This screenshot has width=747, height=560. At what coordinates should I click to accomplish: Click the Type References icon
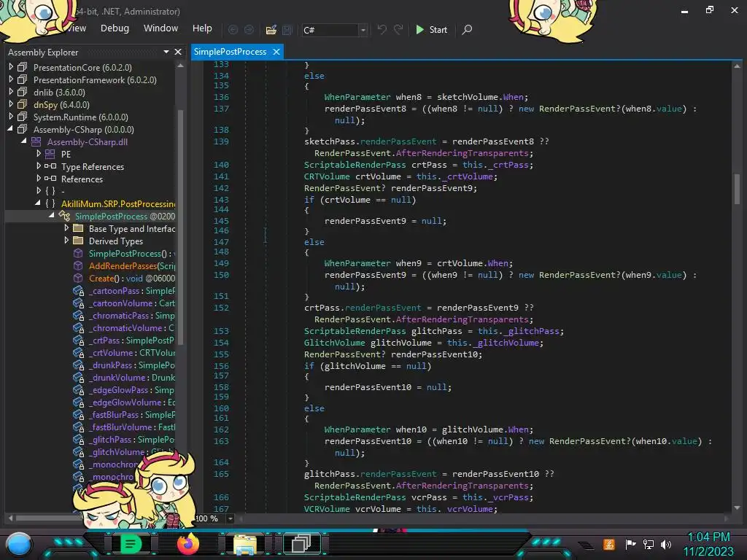(50, 166)
